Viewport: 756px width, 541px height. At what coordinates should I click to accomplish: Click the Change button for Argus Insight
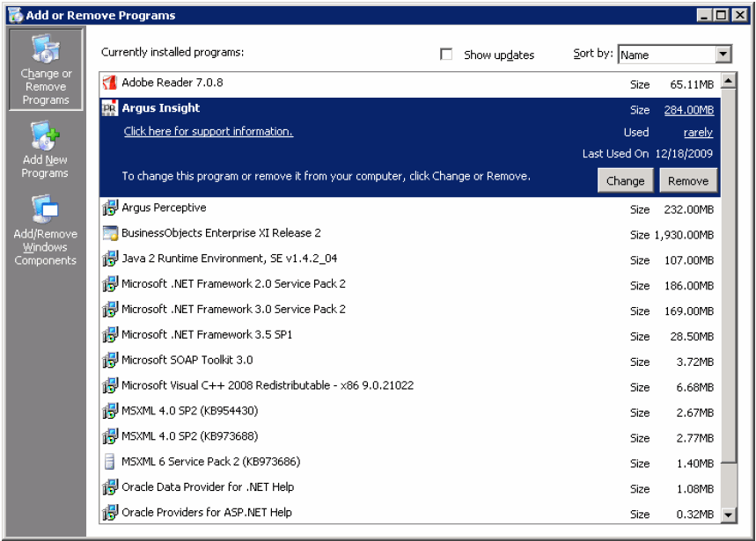(x=626, y=180)
